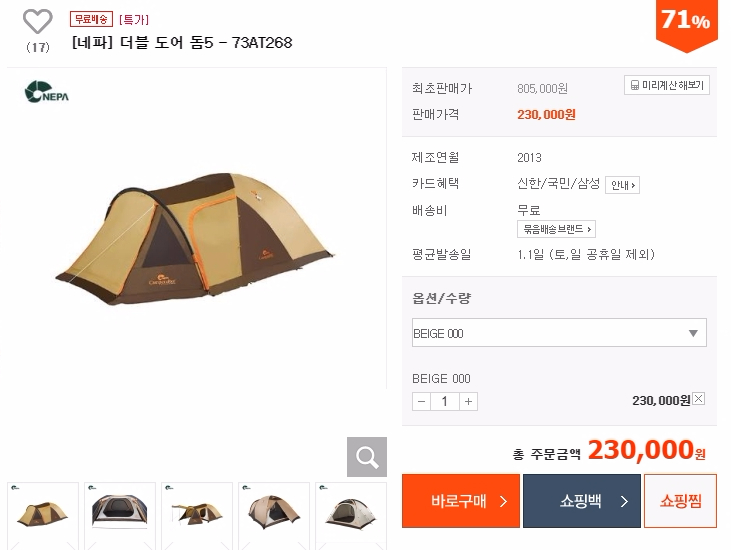
Task: Add to cart with 쇼핑백 button
Action: point(582,501)
